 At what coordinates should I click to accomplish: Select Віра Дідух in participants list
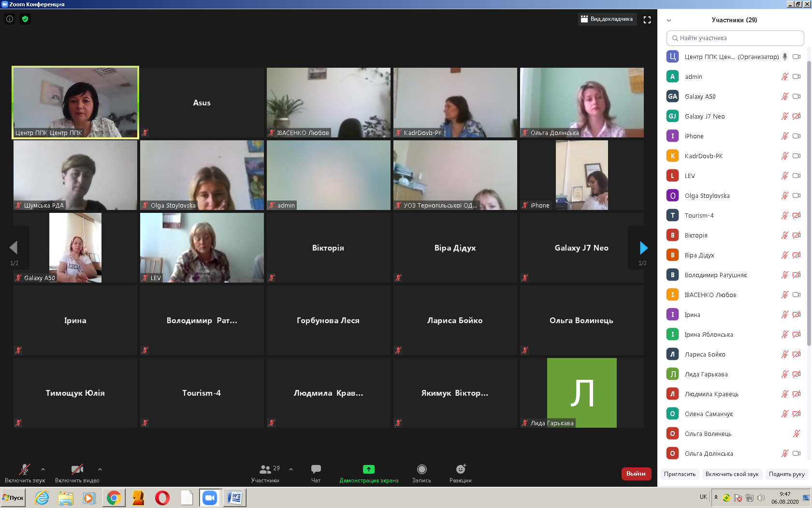pos(734,255)
